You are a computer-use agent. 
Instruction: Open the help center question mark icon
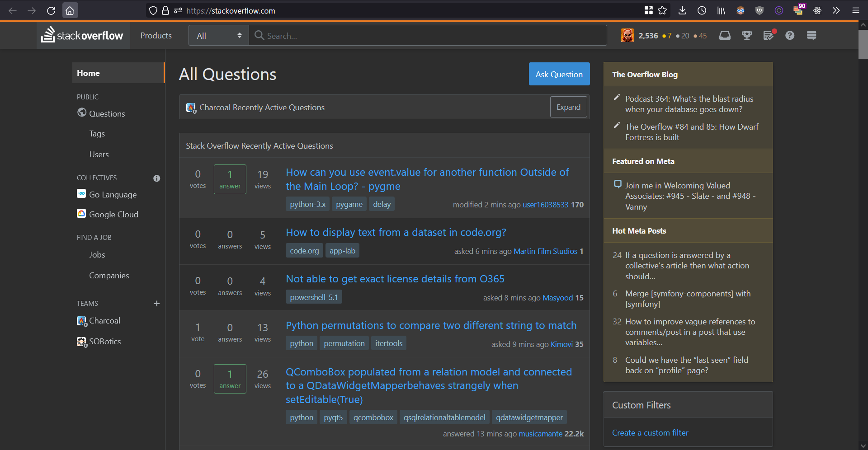tap(790, 35)
